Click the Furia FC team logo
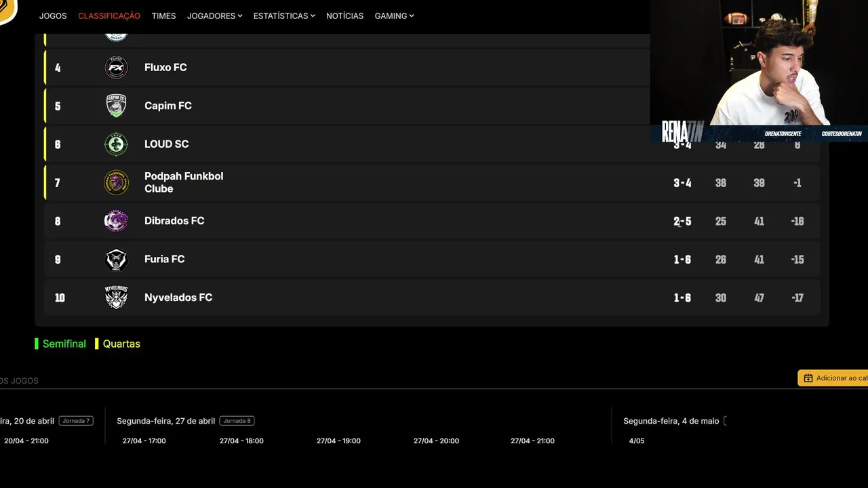Viewport: 868px width, 488px height. click(x=116, y=259)
